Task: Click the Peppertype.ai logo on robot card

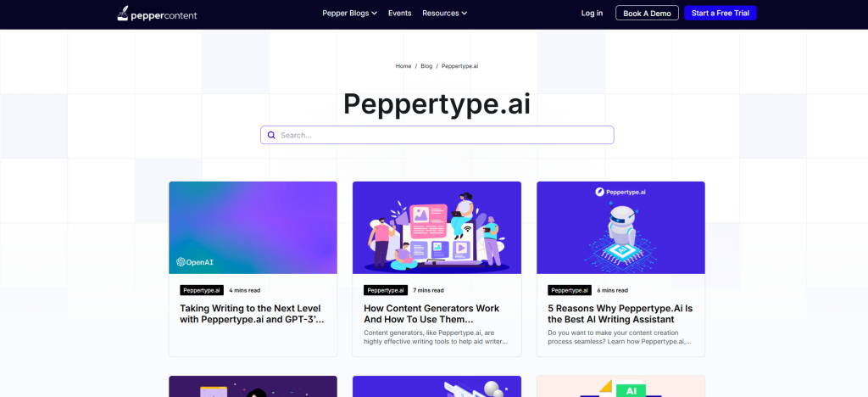Action: tap(620, 192)
